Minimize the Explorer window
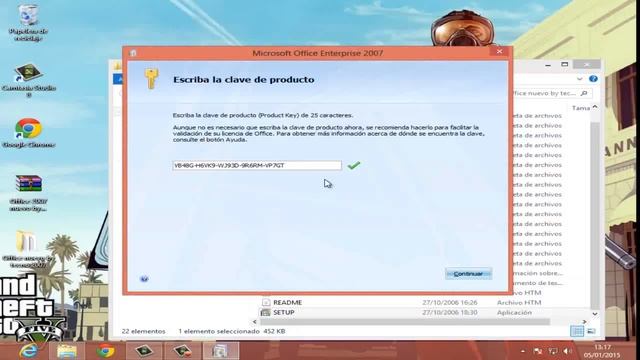Viewport: 640px width, 360px height. pyautogui.click(x=548, y=65)
